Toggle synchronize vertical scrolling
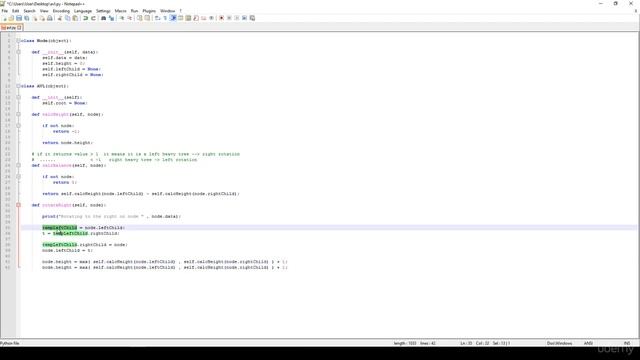 coord(139,18)
